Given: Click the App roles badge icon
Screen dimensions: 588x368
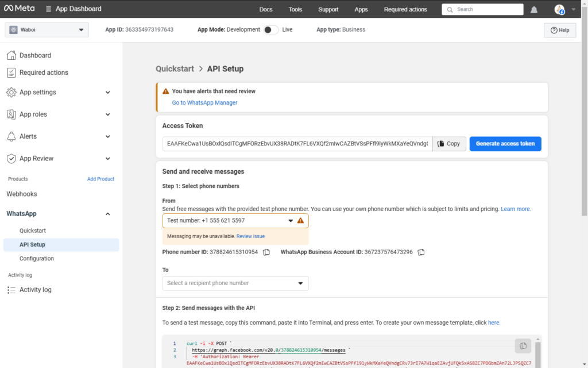Looking at the screenshot, I should 11,114.
